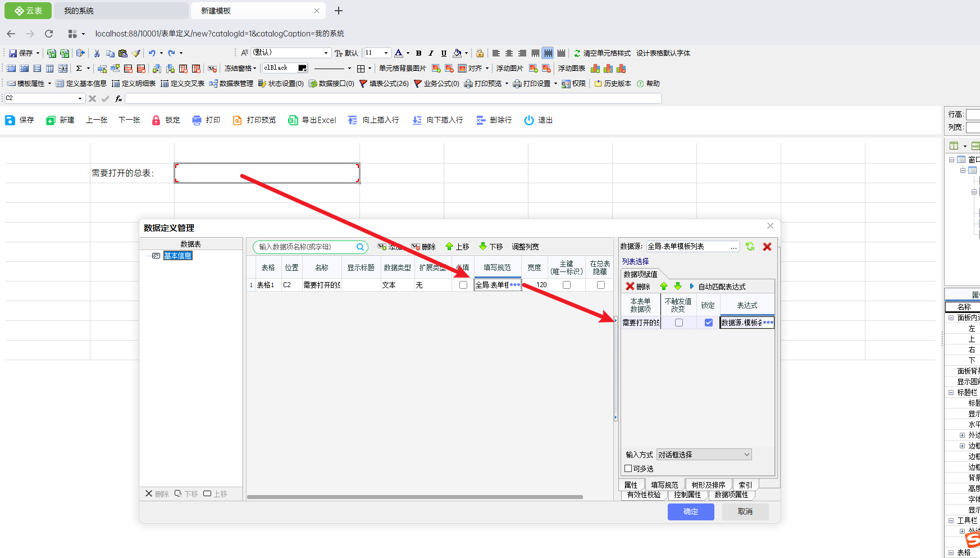The height and width of the screenshot is (558, 980).
Task: Click the ellipsis in the 填写规范 cell
Action: point(515,285)
